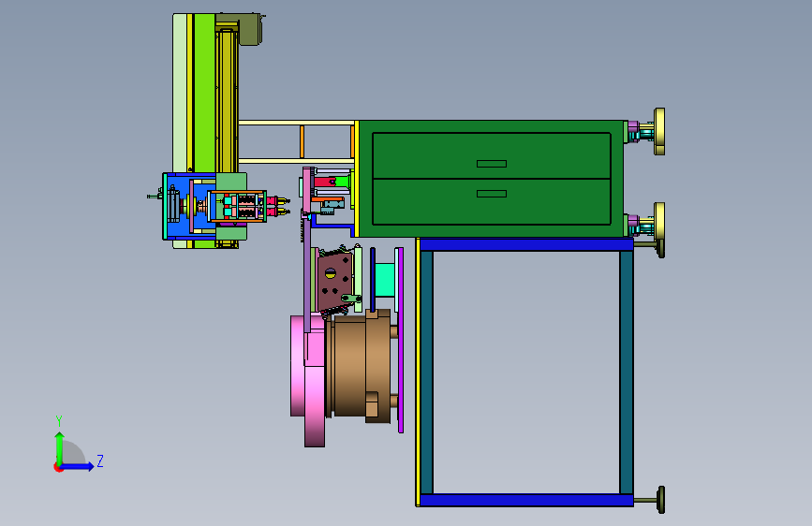Select the olive motor atop the column
This screenshot has height=526, width=812.
click(250, 30)
